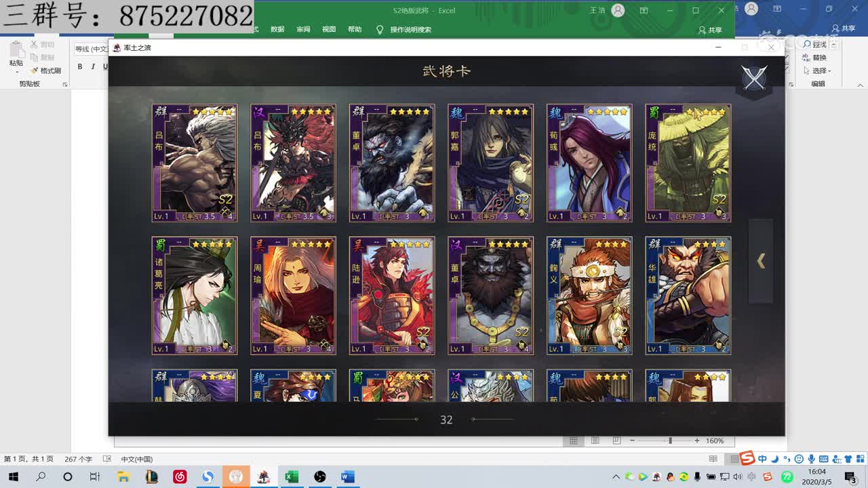This screenshot has height=488, width=868.
Task: Open the Word font name combo box
Action: tap(92, 49)
